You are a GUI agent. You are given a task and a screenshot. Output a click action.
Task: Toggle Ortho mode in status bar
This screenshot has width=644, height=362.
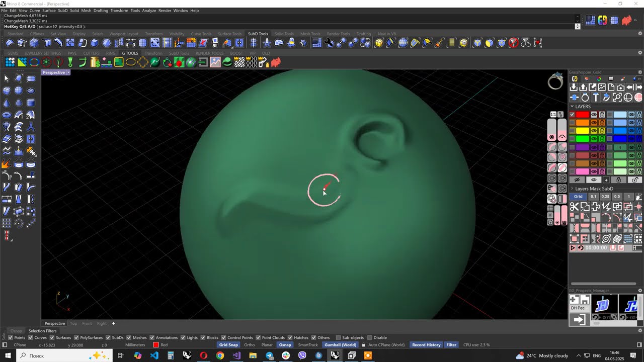249,345
